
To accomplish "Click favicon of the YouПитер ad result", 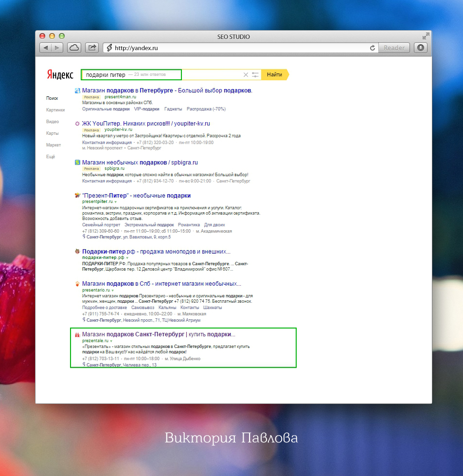I will [77, 124].
